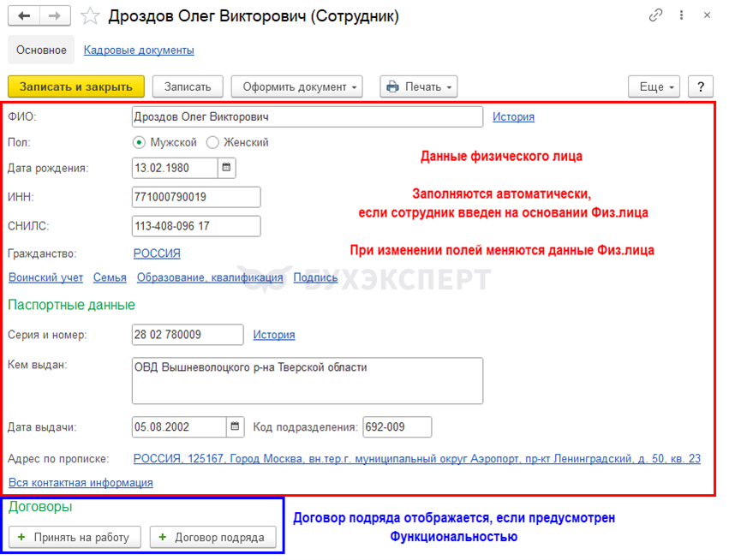Screen dimensions: 729x560
Task: Open the Подпись link
Action: pyautogui.click(x=315, y=277)
